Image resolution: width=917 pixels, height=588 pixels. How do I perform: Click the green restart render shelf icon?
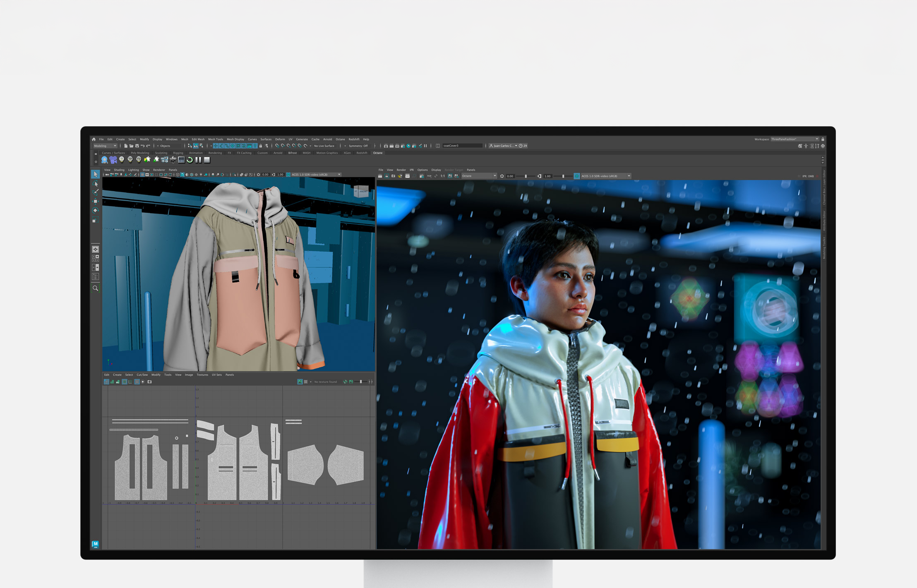pyautogui.click(x=190, y=160)
